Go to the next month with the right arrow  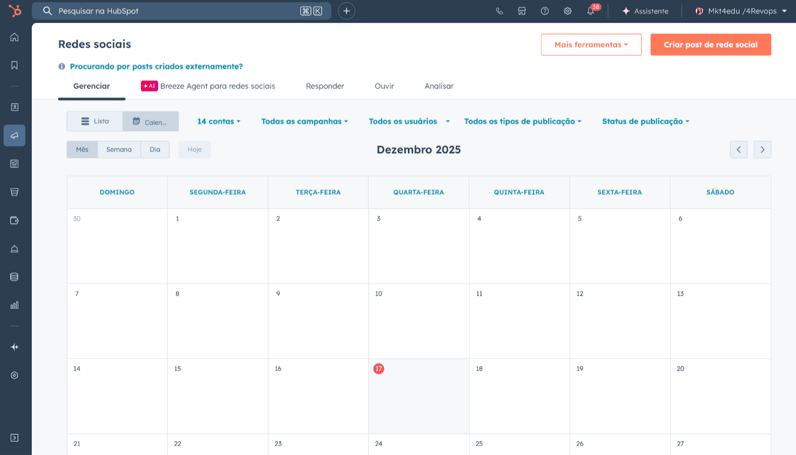click(x=762, y=149)
